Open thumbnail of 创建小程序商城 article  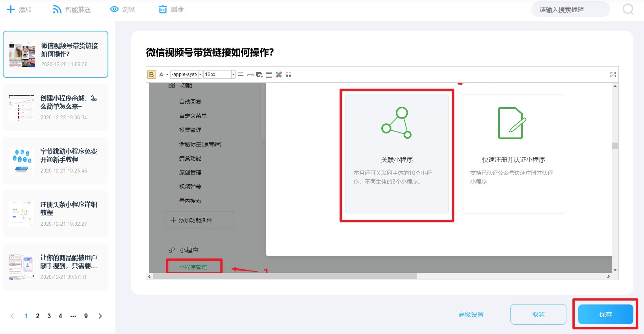[x=22, y=107]
